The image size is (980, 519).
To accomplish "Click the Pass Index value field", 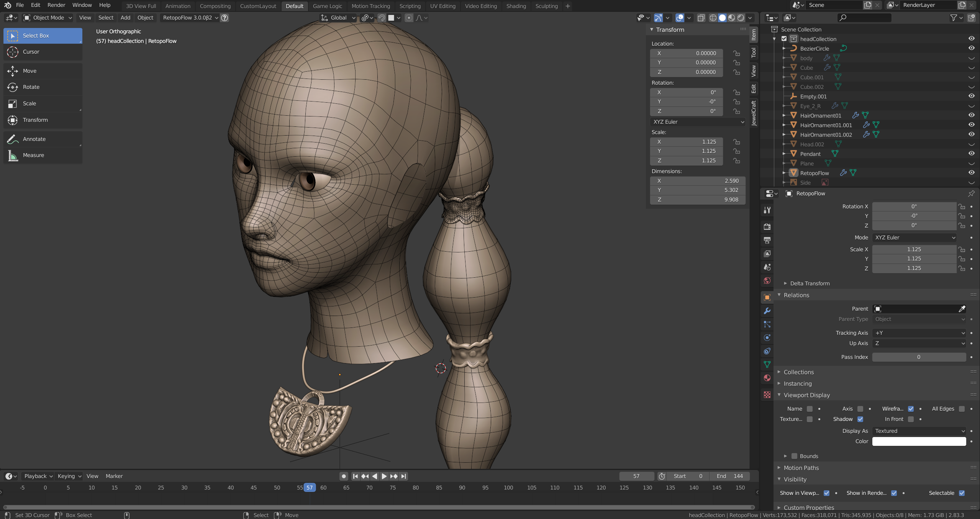I will click(919, 357).
